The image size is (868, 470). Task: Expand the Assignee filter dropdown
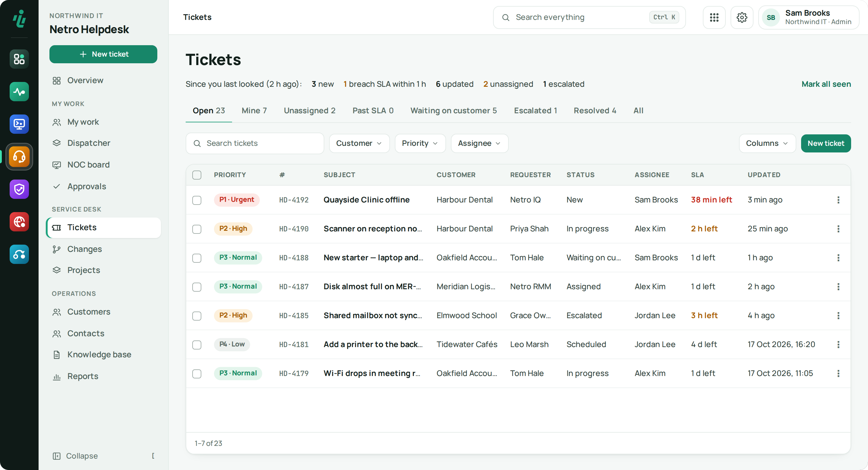(480, 143)
